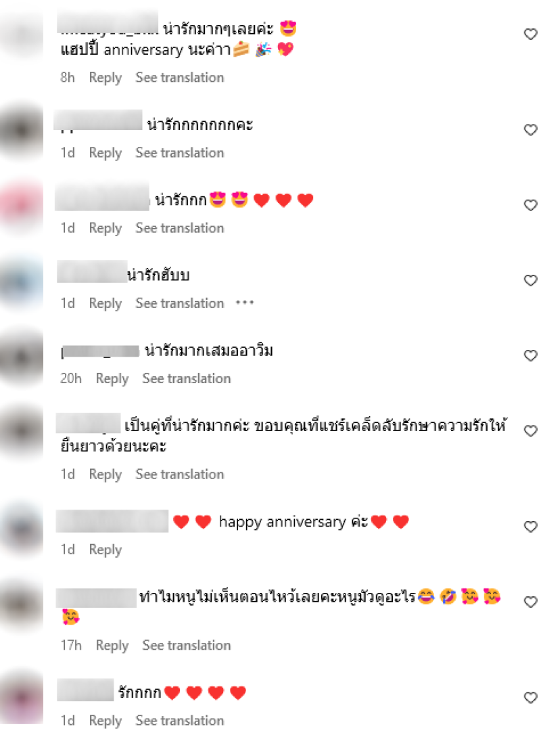The image size is (541, 756).
Task: Tap the heart on the second comment
Action: coord(530,130)
